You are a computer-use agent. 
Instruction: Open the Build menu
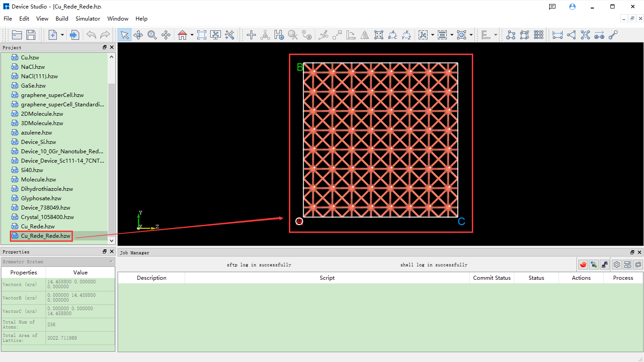click(62, 19)
